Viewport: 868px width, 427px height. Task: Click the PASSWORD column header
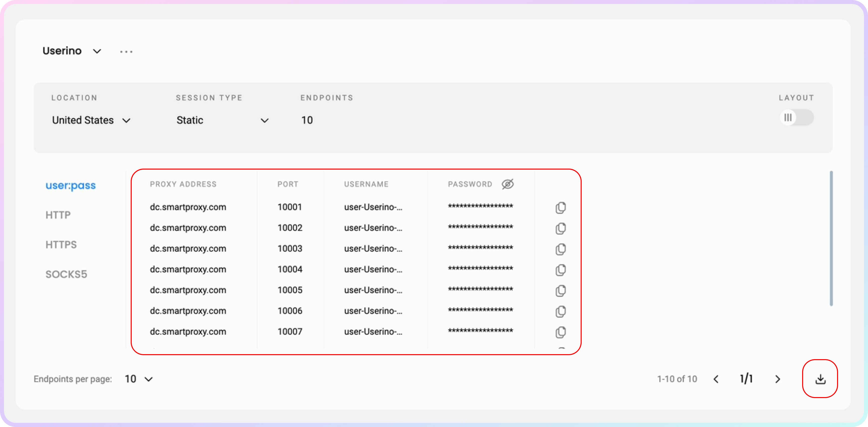(x=470, y=184)
